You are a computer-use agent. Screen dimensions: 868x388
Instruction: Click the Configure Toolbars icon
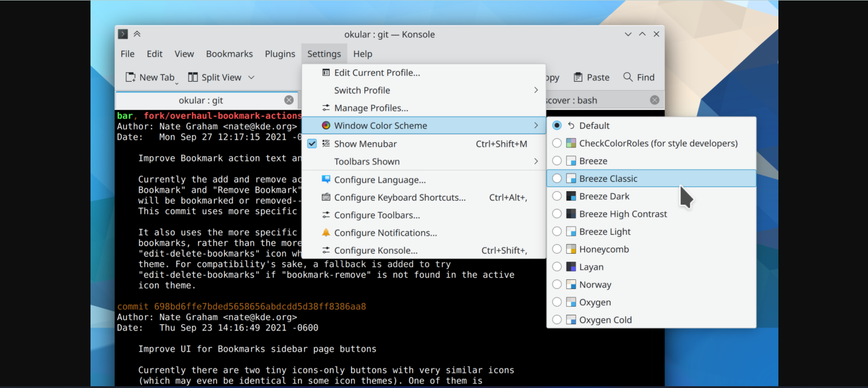(x=326, y=215)
